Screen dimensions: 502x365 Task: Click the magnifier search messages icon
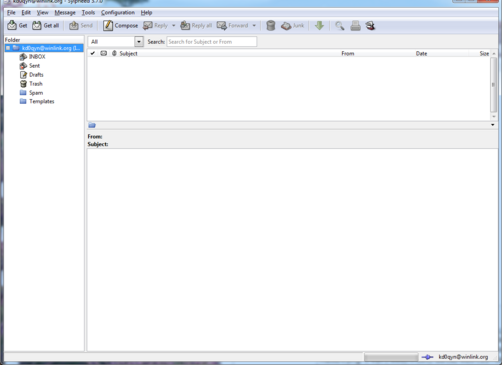340,26
